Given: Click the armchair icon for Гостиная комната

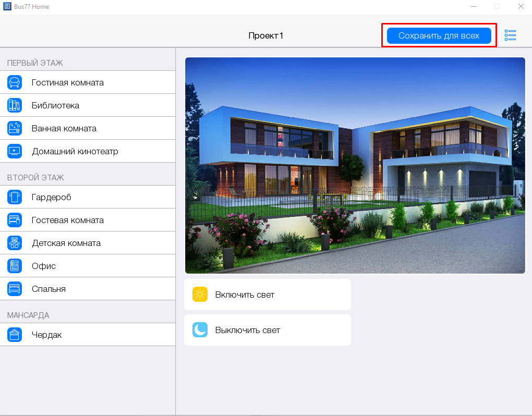Looking at the screenshot, I should [15, 82].
